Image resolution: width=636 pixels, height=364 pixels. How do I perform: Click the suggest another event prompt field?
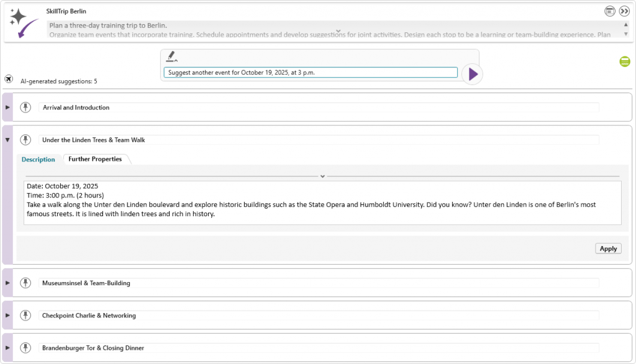tap(311, 73)
